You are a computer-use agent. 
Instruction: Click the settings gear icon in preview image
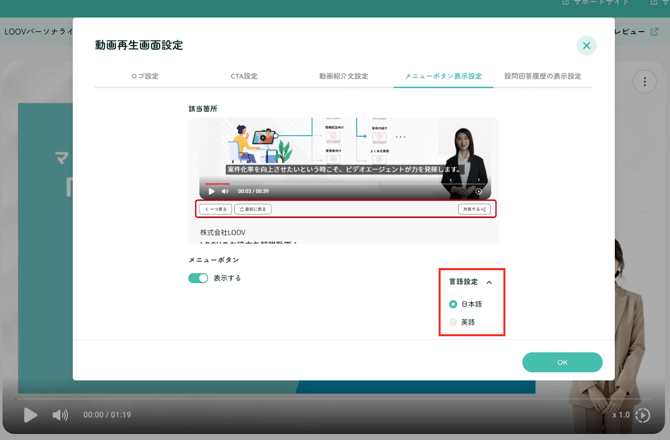coord(479,191)
